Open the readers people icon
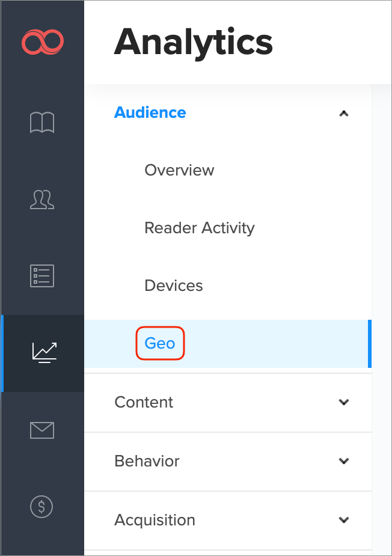Screen dimensions: 392x556 pyautogui.click(x=42, y=199)
